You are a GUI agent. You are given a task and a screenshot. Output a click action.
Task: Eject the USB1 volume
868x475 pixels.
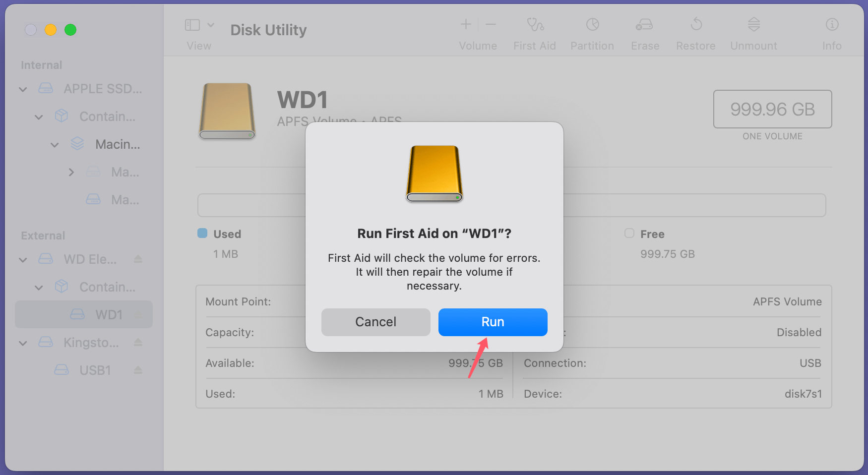[138, 370]
